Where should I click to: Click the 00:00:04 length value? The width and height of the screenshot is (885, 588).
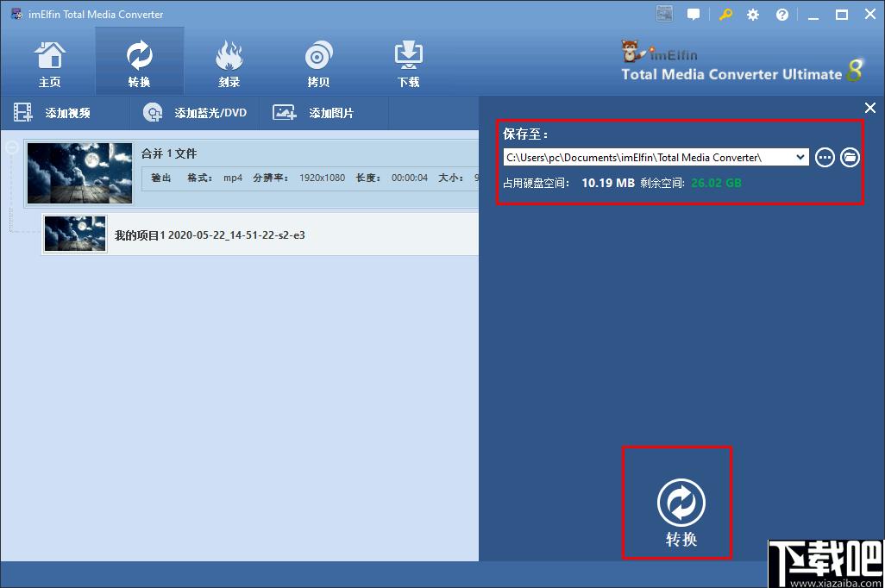[x=409, y=178]
